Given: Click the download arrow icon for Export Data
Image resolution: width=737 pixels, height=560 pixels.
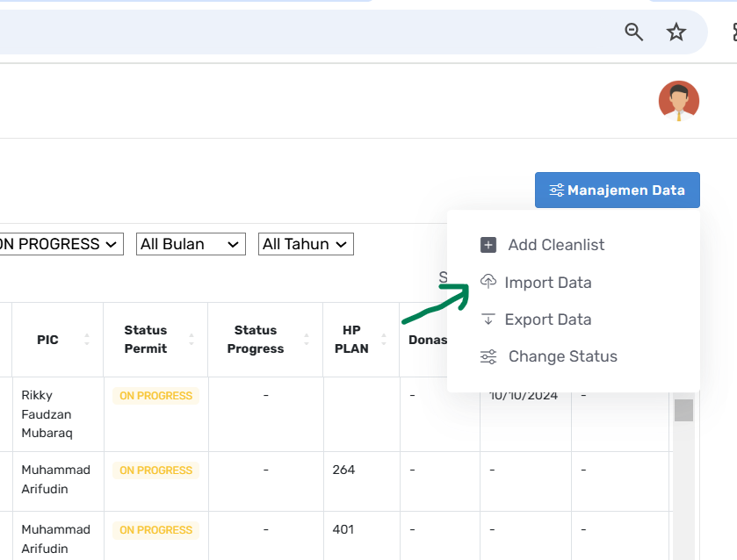Looking at the screenshot, I should (488, 319).
